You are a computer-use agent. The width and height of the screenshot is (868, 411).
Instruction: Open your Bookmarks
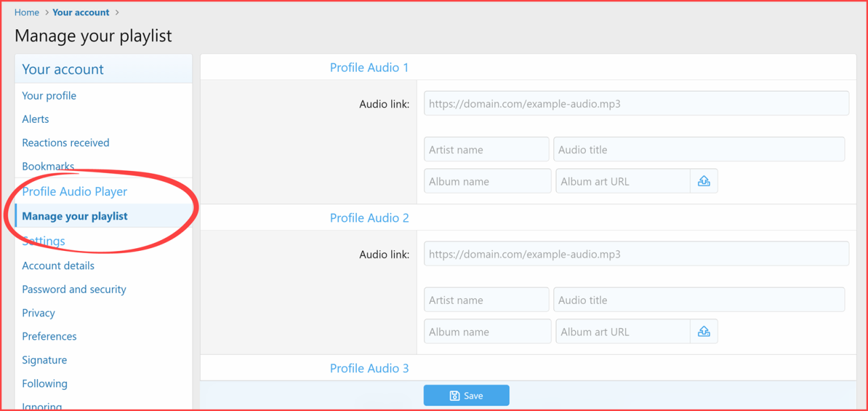48,166
